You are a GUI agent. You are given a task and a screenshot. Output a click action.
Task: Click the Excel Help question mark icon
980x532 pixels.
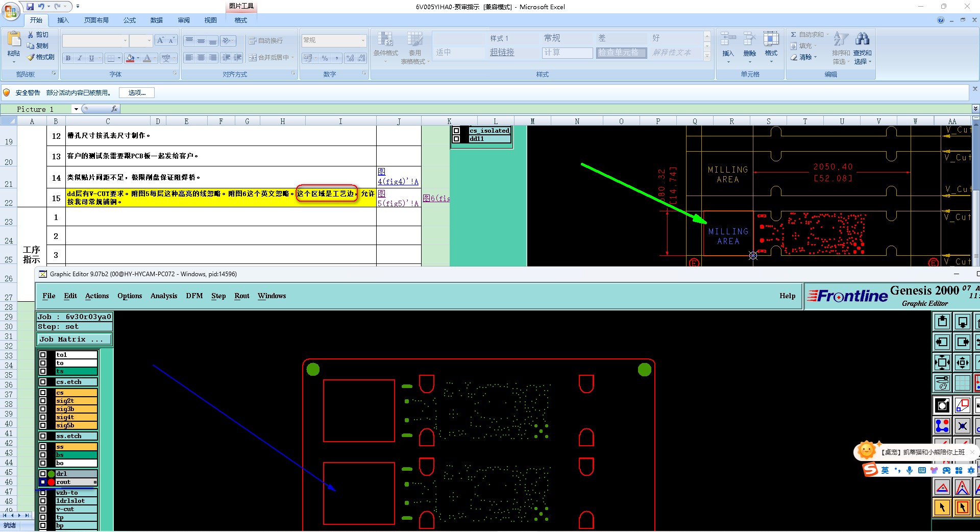tap(941, 20)
